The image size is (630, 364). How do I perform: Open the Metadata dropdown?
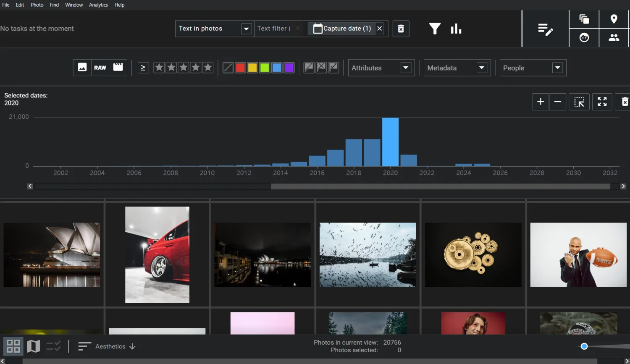457,68
